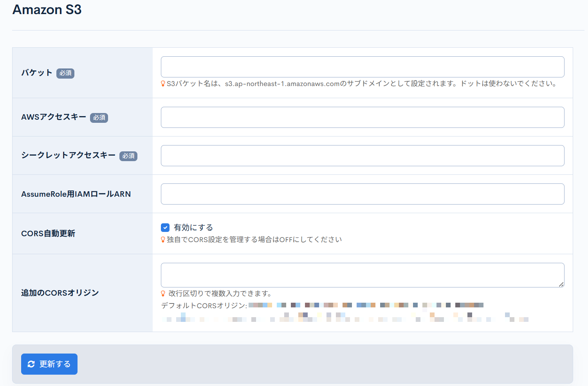Click inside the バケット text input
The height and width of the screenshot is (386, 588).
pos(362,66)
